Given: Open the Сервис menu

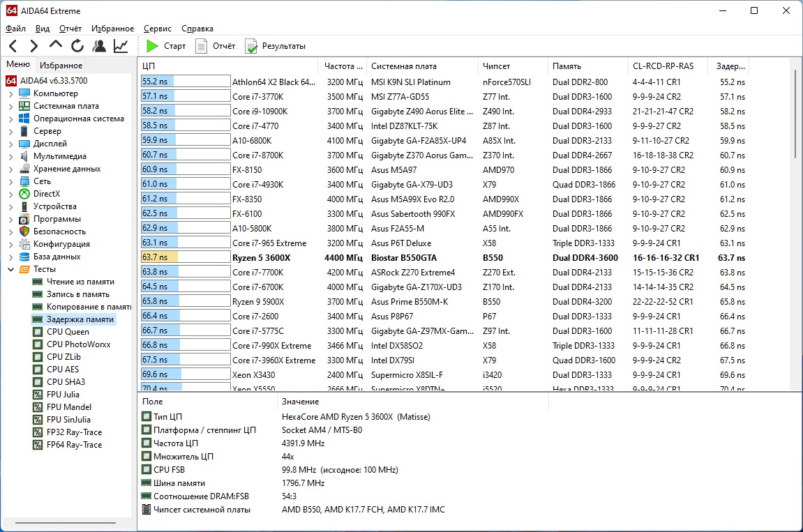Looking at the screenshot, I should 157,29.
